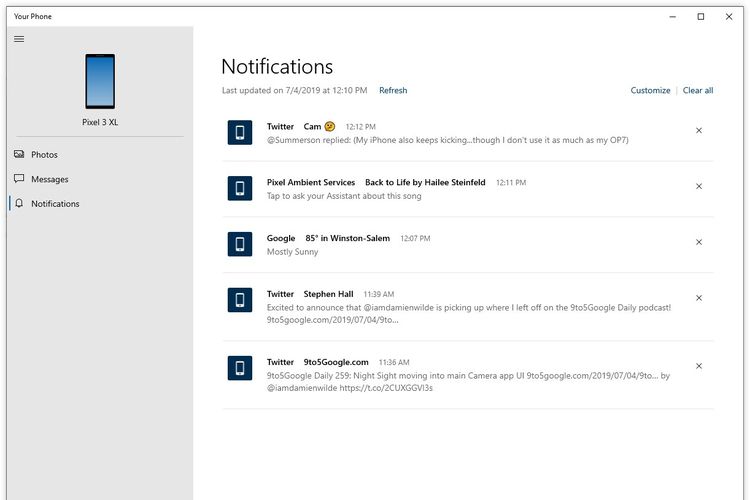The image size is (750, 500).
Task: Dismiss the Twitter Cam notification
Action: click(699, 130)
